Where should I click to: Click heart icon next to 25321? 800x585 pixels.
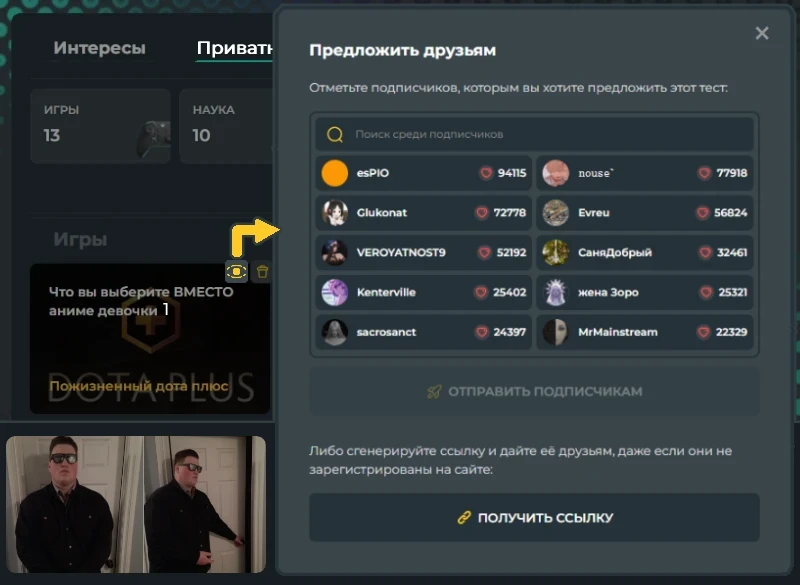pos(706,292)
